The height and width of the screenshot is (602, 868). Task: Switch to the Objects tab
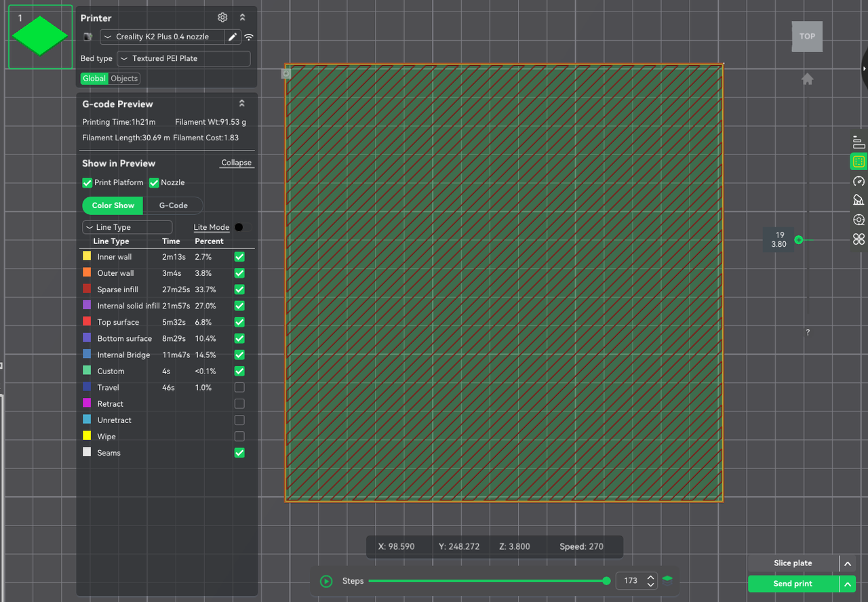point(124,79)
